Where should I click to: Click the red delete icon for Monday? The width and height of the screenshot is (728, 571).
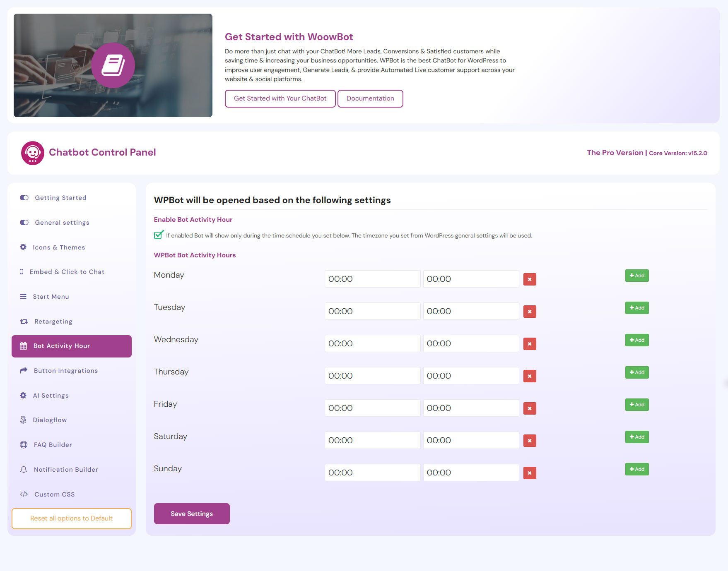pyautogui.click(x=530, y=279)
